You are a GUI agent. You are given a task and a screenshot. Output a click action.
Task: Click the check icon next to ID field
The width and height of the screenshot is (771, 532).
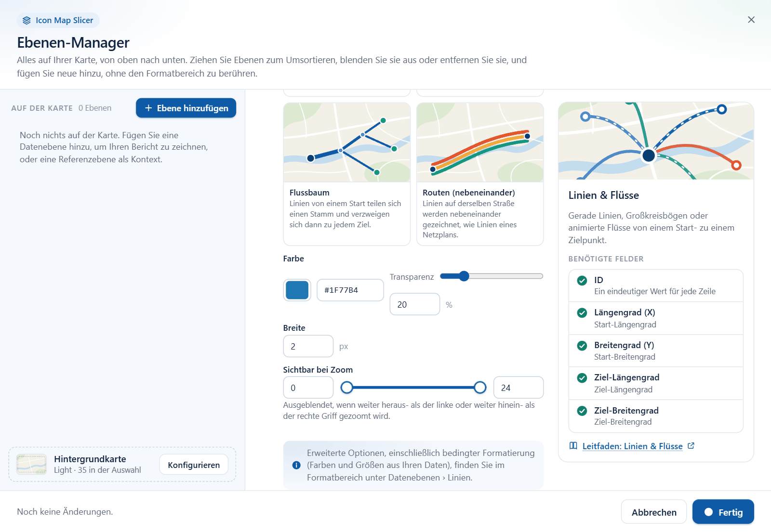pyautogui.click(x=582, y=281)
